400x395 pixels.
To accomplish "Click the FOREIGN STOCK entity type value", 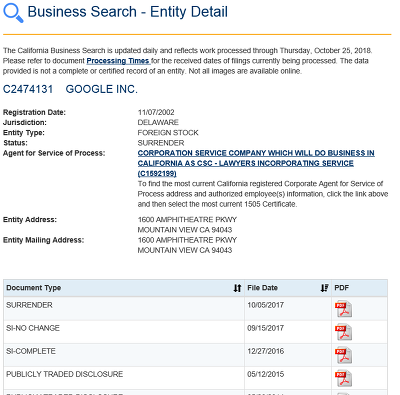I will coord(168,133).
